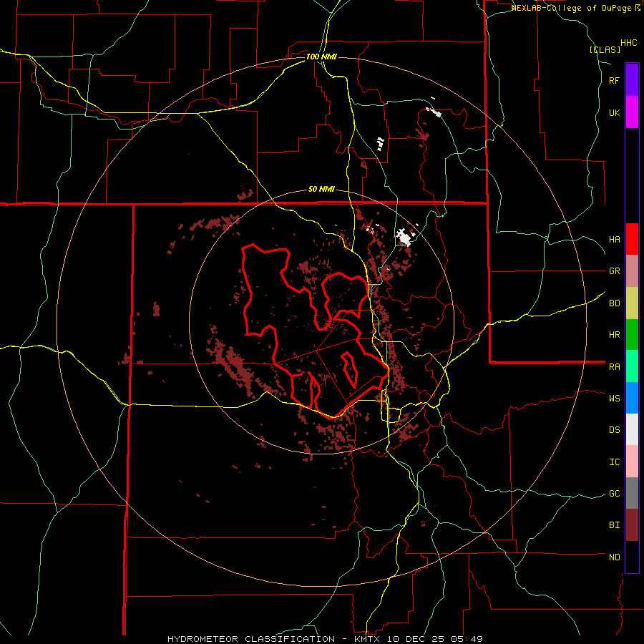Click the HA red legend swatch

[632, 239]
